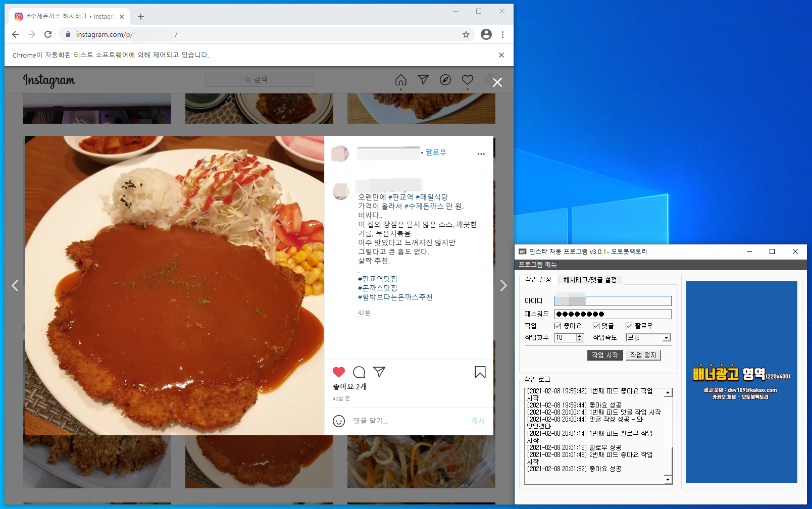812x509 pixels.
Task: Follow the post author via 팔로우
Action: [x=436, y=152]
